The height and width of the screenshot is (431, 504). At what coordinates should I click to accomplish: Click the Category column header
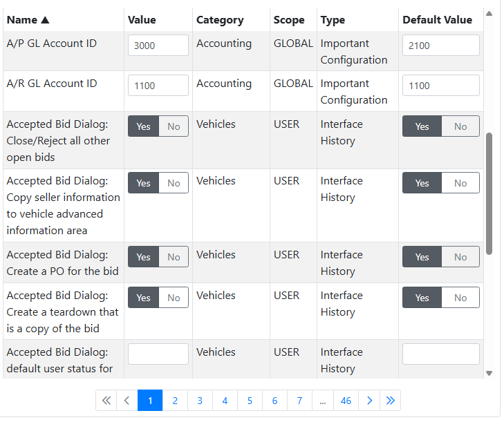(220, 20)
